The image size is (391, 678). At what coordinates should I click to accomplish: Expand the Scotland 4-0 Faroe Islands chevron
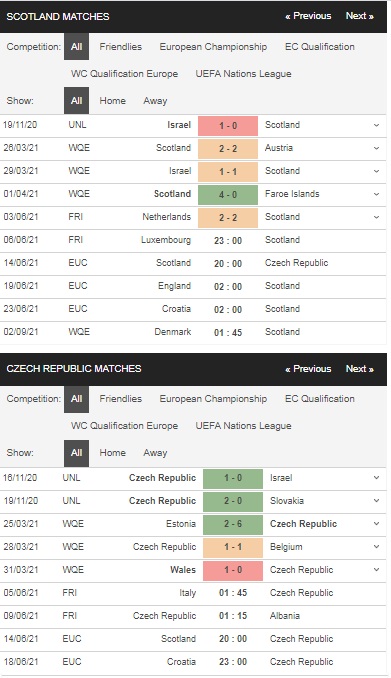[x=376, y=194]
